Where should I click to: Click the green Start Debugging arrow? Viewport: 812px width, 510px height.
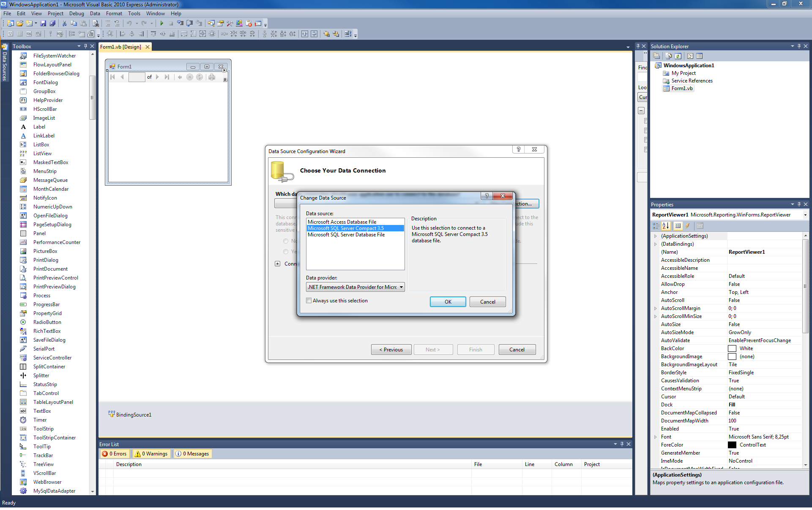pyautogui.click(x=161, y=23)
